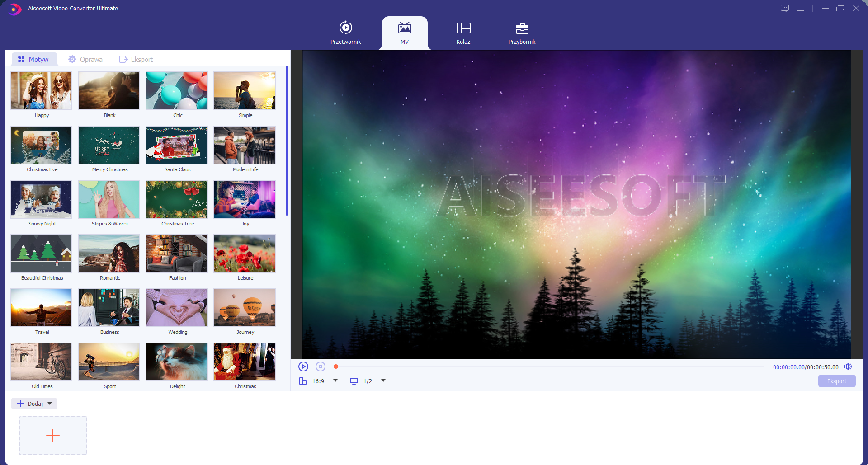Open the hamburger menu in title bar
This screenshot has height=465, width=868.
(801, 8)
